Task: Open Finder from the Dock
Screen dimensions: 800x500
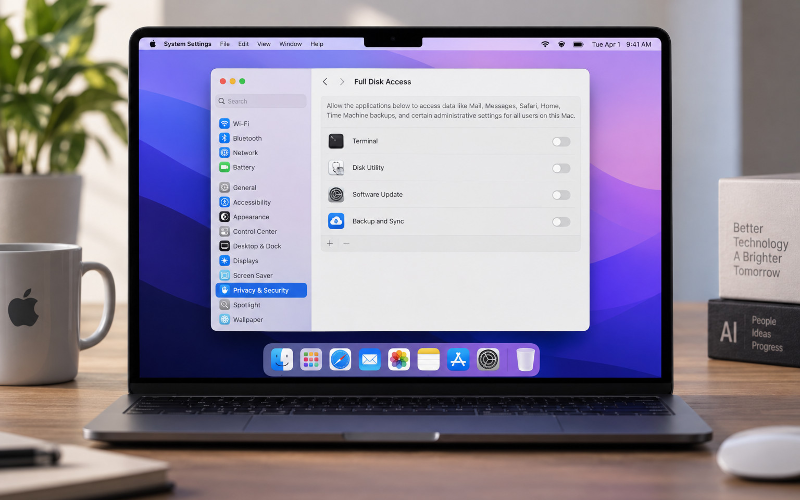Action: [282, 360]
